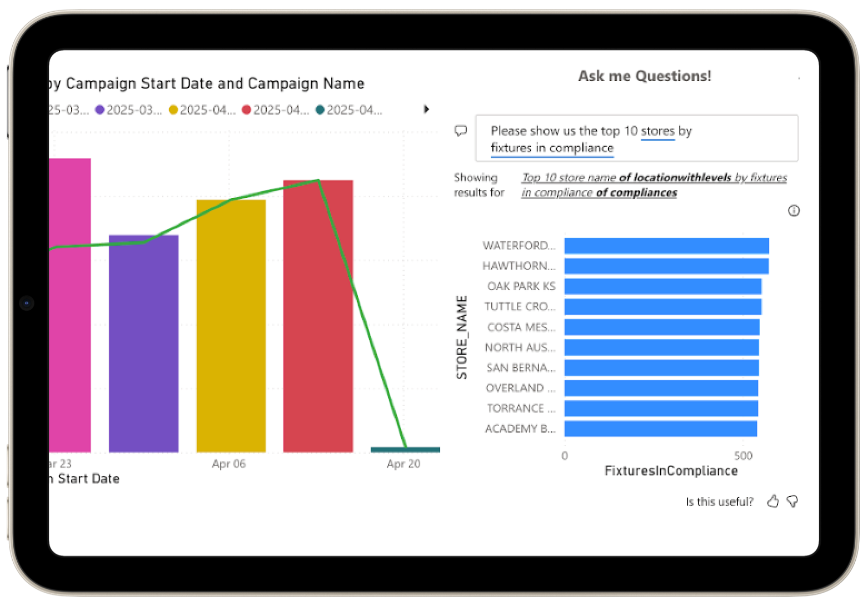Select the yellow Apr 06 column
868x606 pixels.
(231, 326)
